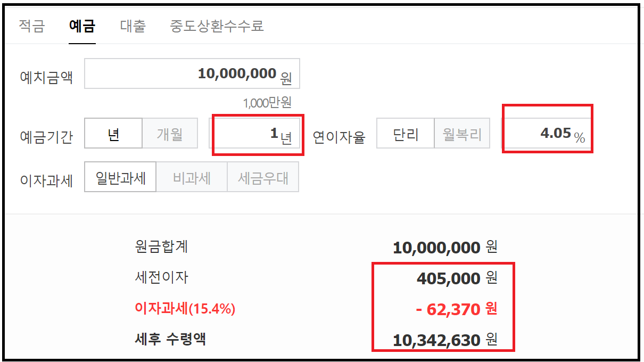
Task: Switch interest type to 월복리
Action: (x=461, y=134)
